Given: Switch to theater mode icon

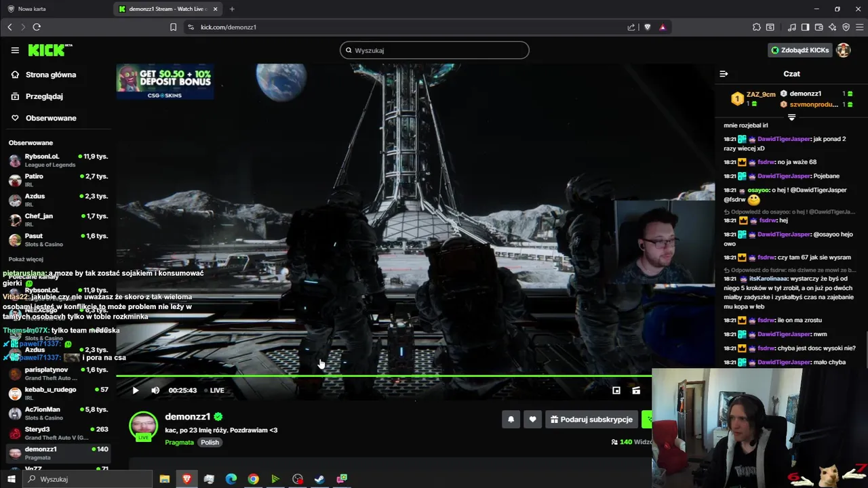Looking at the screenshot, I should click(x=636, y=390).
